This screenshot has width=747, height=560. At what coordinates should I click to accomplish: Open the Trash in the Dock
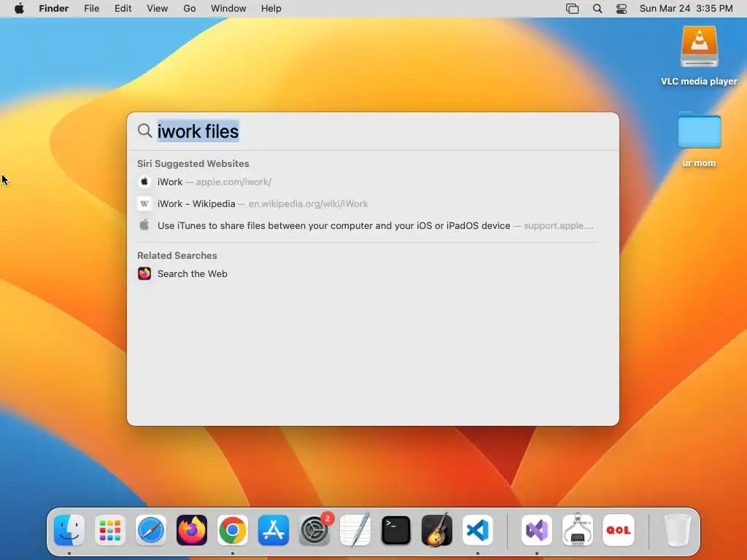click(x=677, y=530)
